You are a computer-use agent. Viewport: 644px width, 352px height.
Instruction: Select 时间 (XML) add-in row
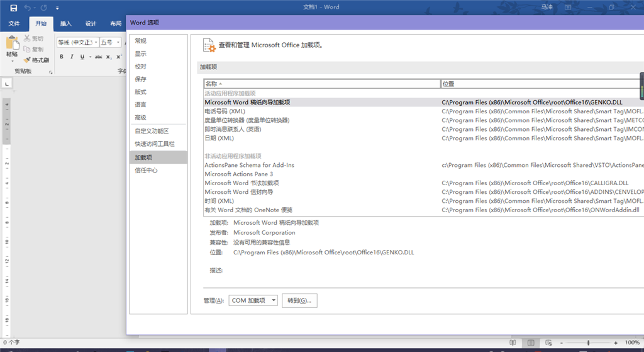pyautogui.click(x=423, y=201)
